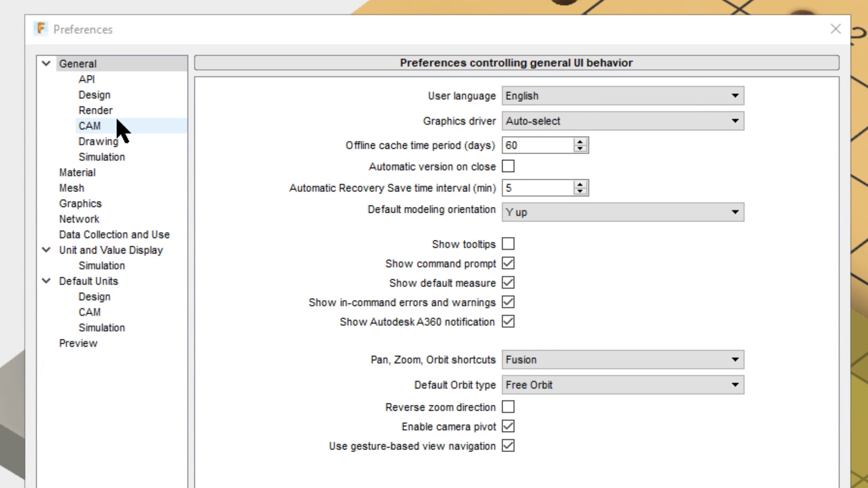The image size is (868, 488).
Task: Click the Fusion 360 application icon
Action: 42,28
